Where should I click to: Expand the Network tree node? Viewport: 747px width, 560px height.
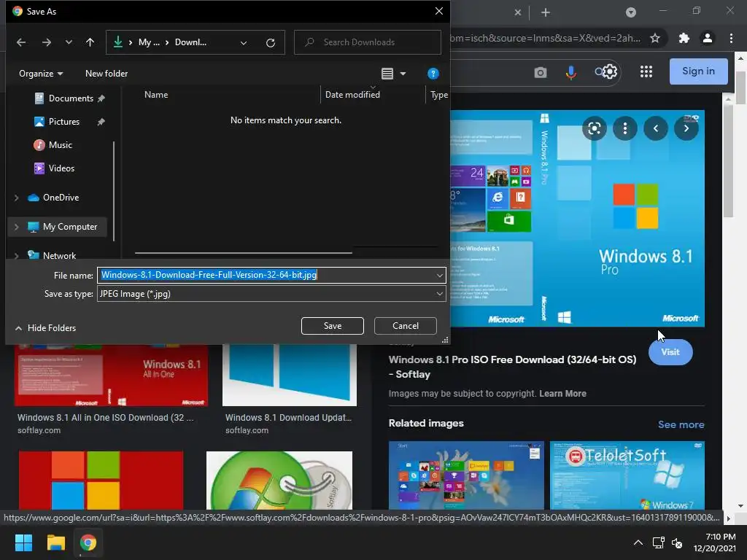(x=16, y=256)
